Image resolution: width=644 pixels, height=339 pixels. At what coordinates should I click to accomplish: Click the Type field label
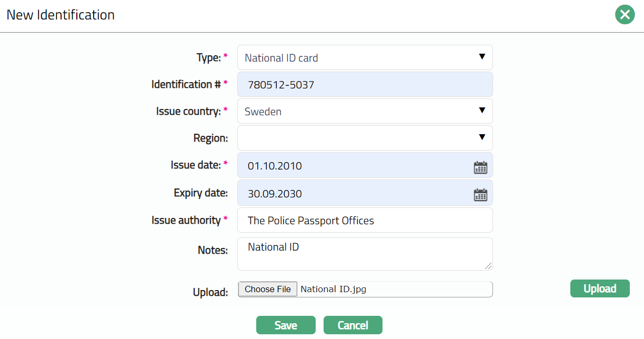(208, 58)
